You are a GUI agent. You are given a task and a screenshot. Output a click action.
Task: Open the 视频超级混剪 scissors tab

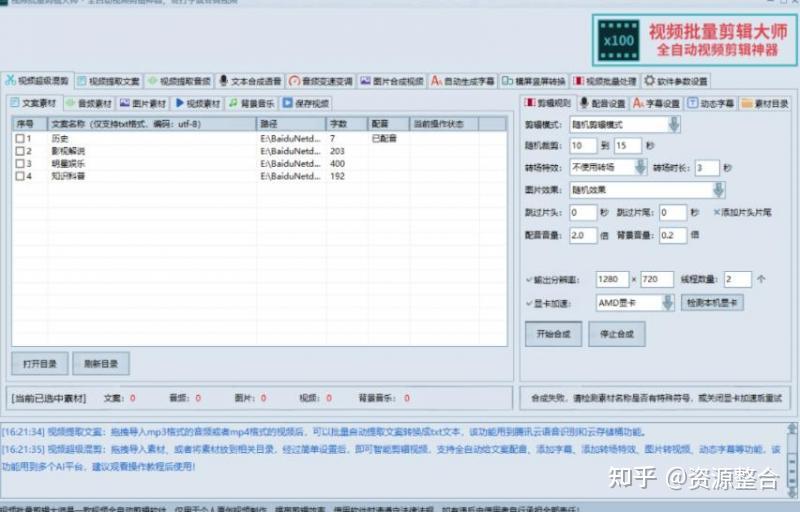click(x=37, y=81)
